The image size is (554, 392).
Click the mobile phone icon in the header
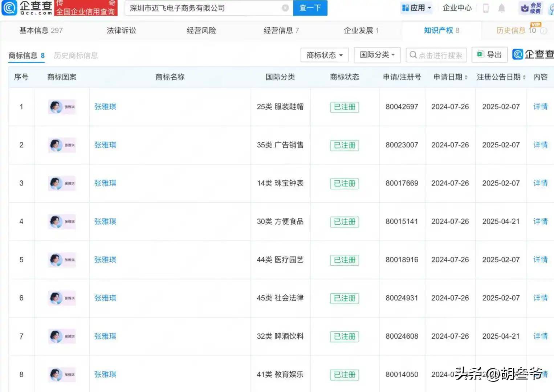[x=486, y=8]
